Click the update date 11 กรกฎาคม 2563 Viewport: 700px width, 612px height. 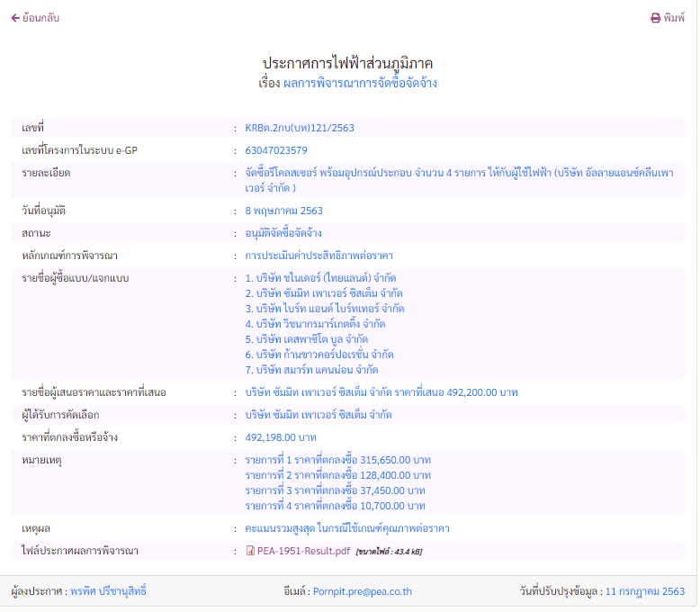645,591
